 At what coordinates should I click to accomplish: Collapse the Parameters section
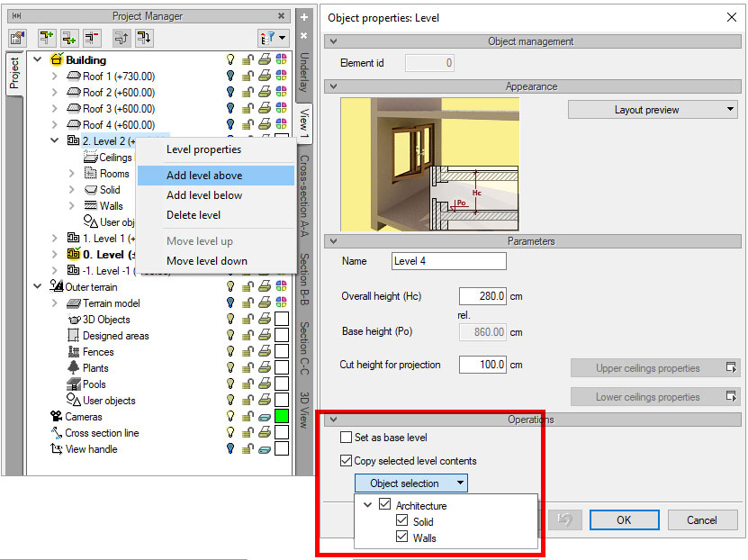(333, 241)
